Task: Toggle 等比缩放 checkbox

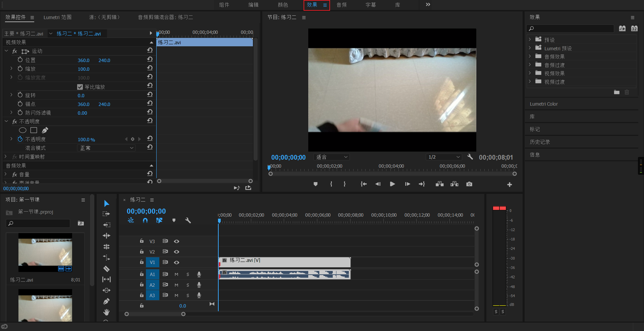Action: pyautogui.click(x=80, y=87)
